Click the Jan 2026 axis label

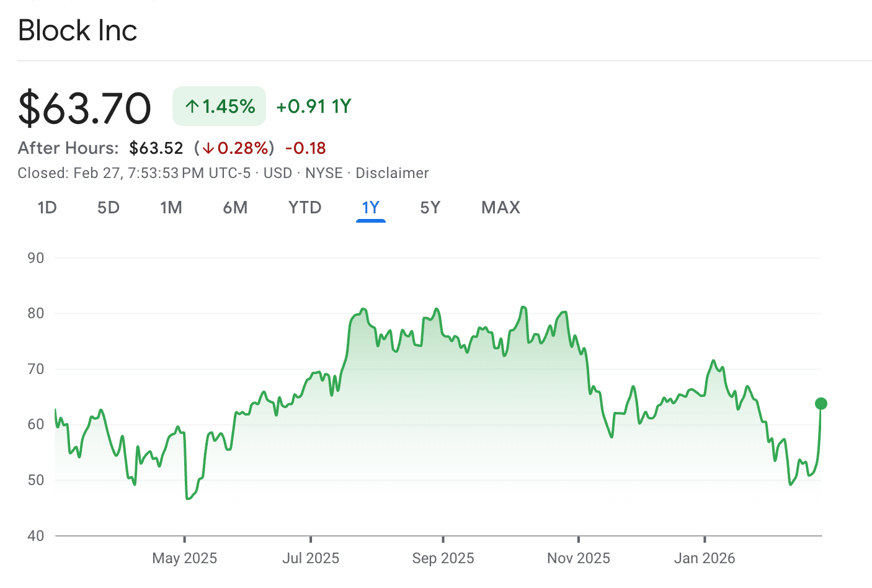704,558
